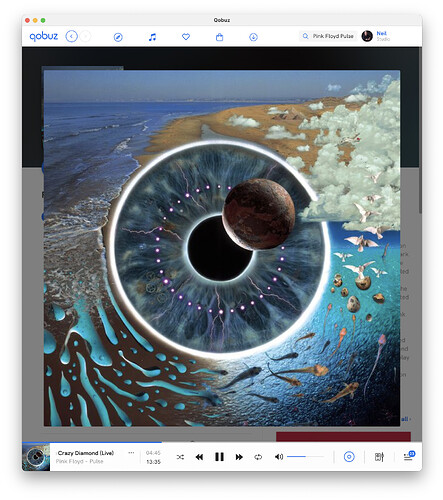
Task: Click the dark red banner below the cover
Action: [x=343, y=437]
